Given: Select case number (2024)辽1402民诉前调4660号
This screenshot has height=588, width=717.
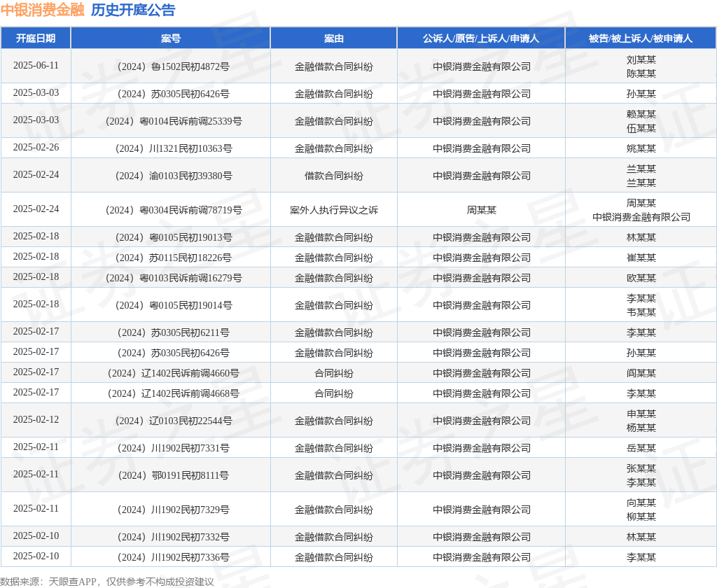Looking at the screenshot, I should point(171,374).
